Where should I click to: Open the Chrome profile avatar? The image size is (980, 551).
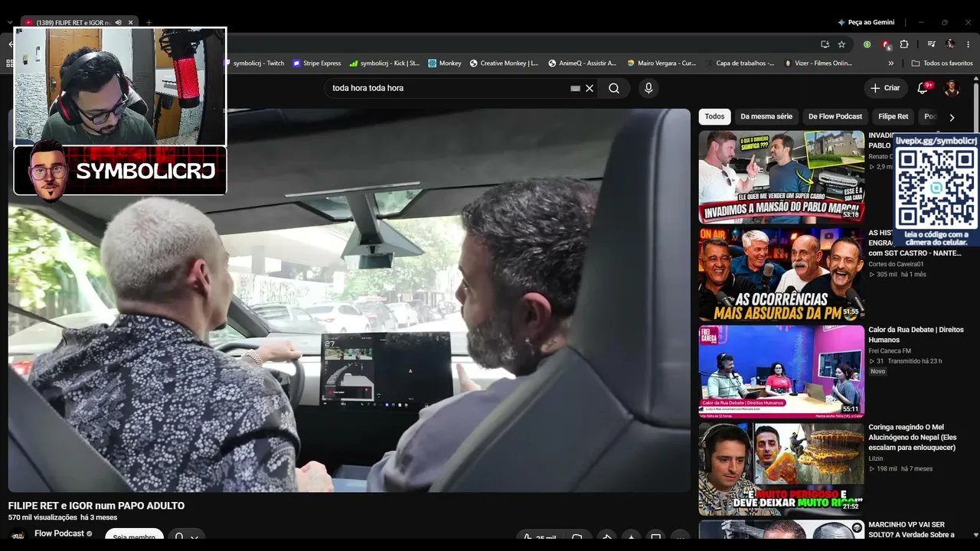tap(950, 44)
